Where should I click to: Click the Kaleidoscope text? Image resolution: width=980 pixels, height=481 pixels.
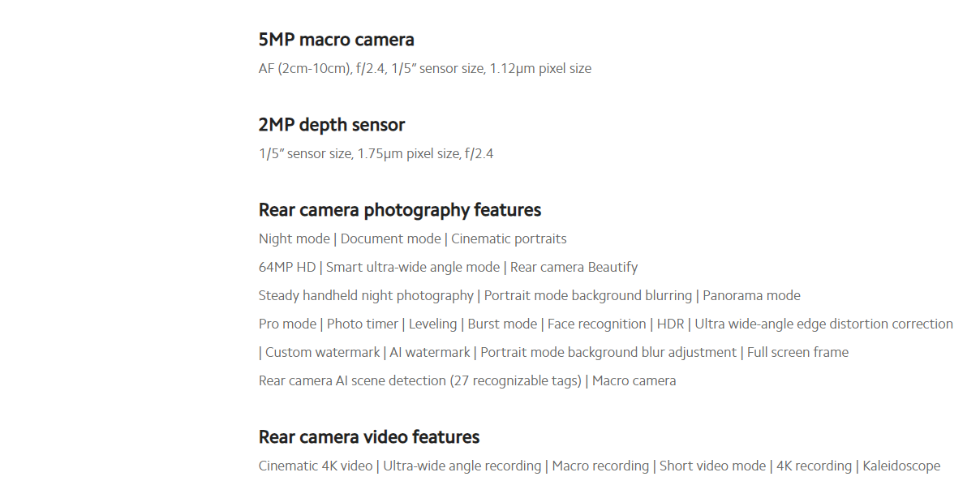(901, 466)
